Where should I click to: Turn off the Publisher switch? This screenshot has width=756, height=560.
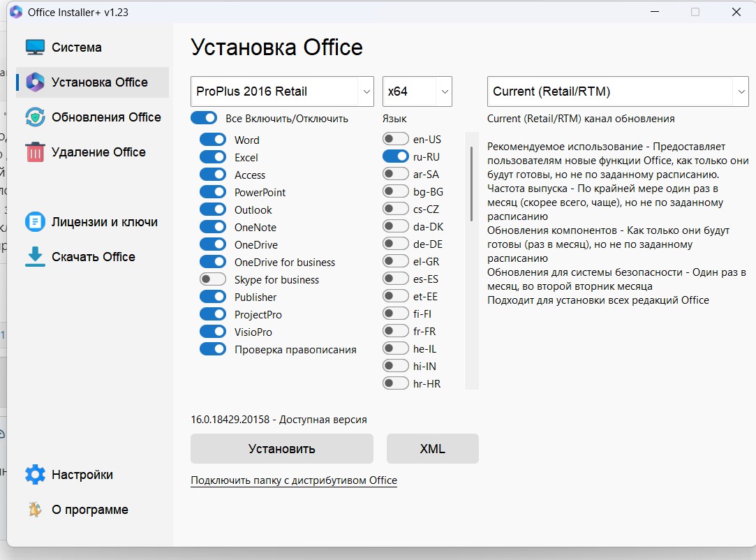coord(213,297)
